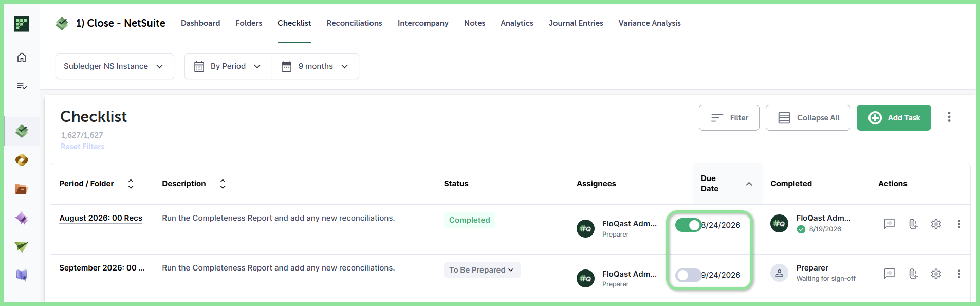Open the green paper plane sidebar icon

pos(22,247)
